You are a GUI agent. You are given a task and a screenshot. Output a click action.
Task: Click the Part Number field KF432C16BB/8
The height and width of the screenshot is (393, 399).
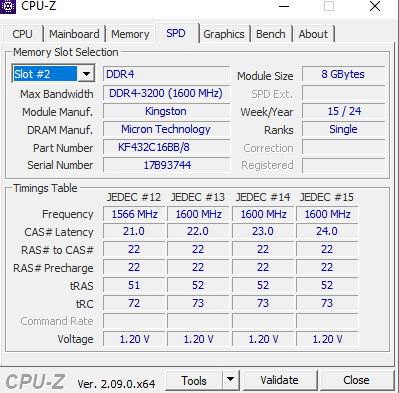(167, 147)
